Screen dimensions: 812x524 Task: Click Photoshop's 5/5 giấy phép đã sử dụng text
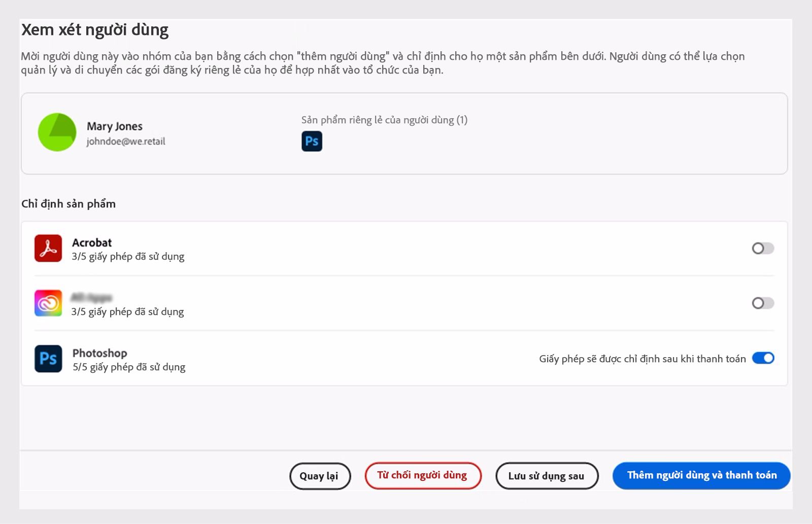(129, 367)
